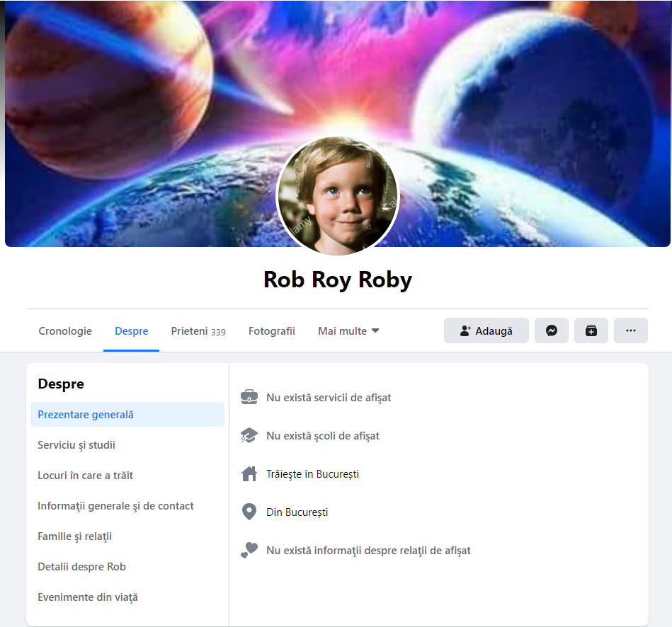Switch to the Cronologie tab

pos(65,331)
